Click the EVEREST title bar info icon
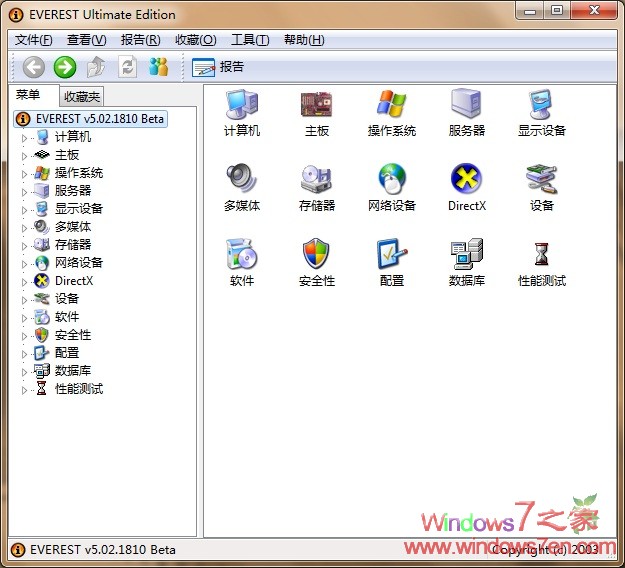The height and width of the screenshot is (568, 625). [16, 15]
